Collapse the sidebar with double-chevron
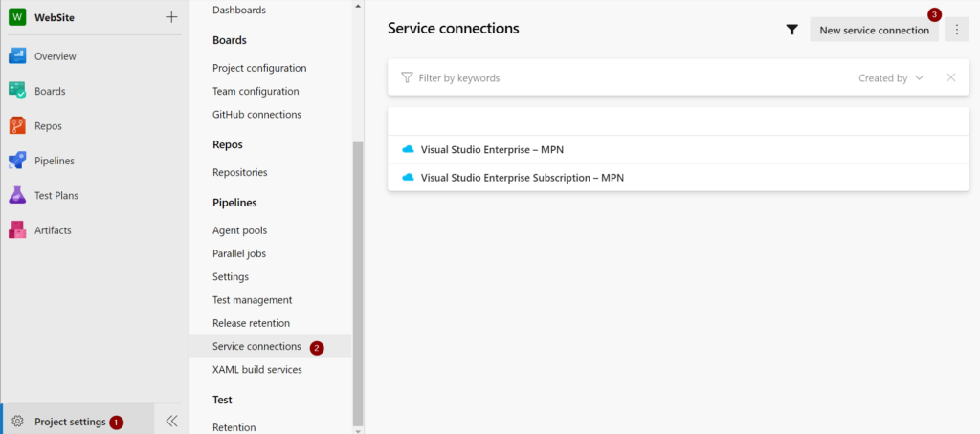This screenshot has height=434, width=980. tap(171, 421)
